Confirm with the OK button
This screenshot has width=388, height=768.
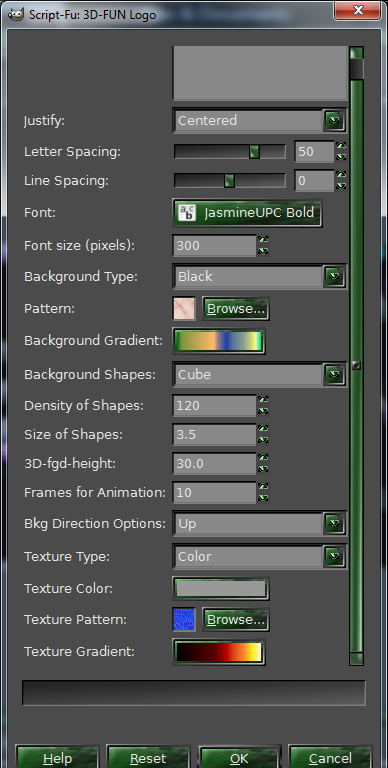click(239, 757)
